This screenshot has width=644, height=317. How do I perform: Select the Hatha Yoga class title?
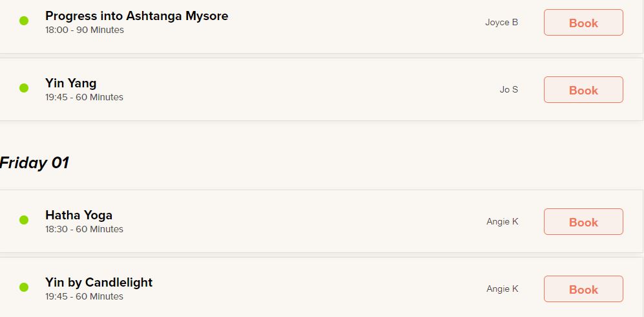[x=79, y=215]
